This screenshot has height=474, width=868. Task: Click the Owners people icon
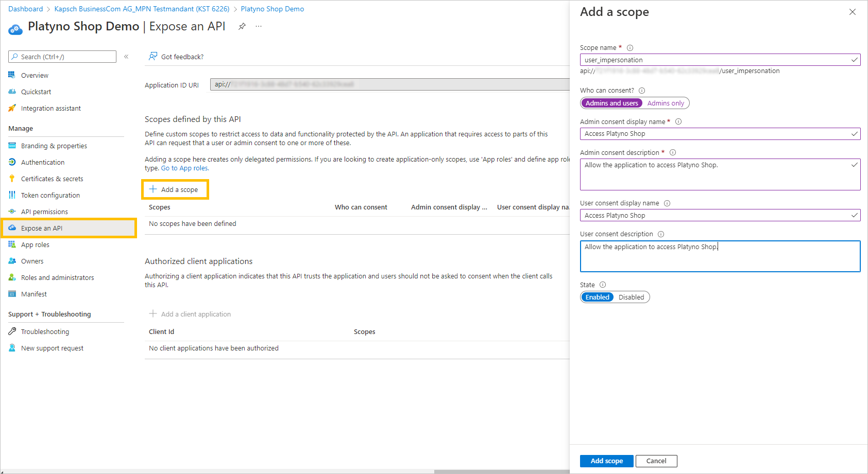[x=12, y=261]
